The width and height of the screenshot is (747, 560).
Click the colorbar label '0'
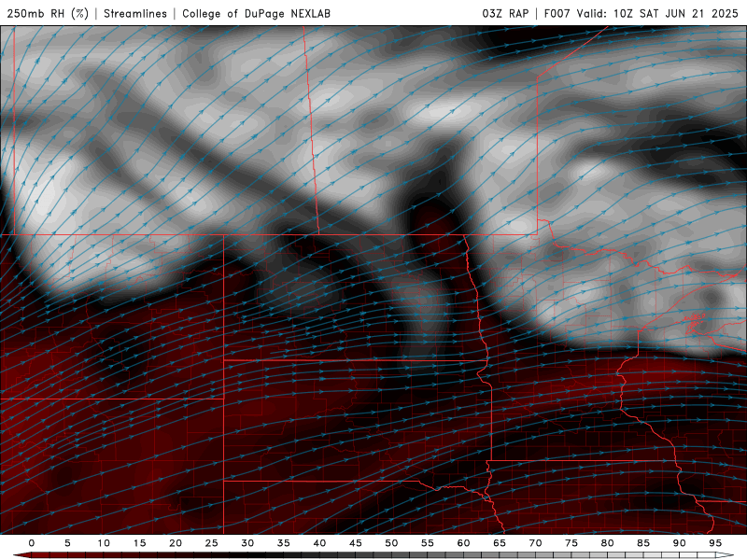click(x=32, y=543)
